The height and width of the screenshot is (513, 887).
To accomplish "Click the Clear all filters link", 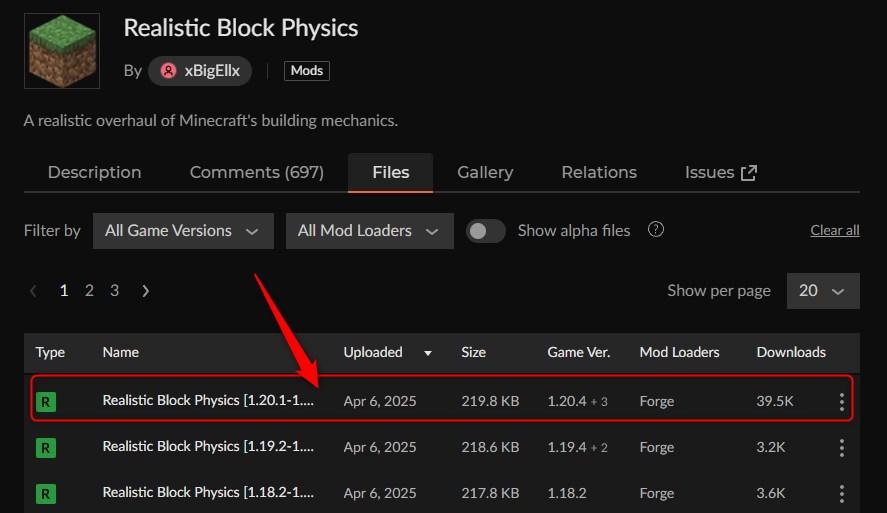I will pos(834,231).
